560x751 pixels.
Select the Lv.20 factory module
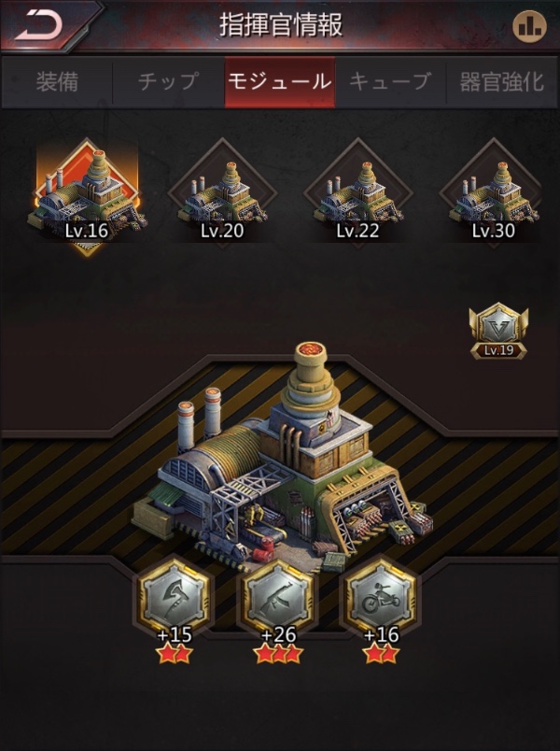click(x=222, y=194)
